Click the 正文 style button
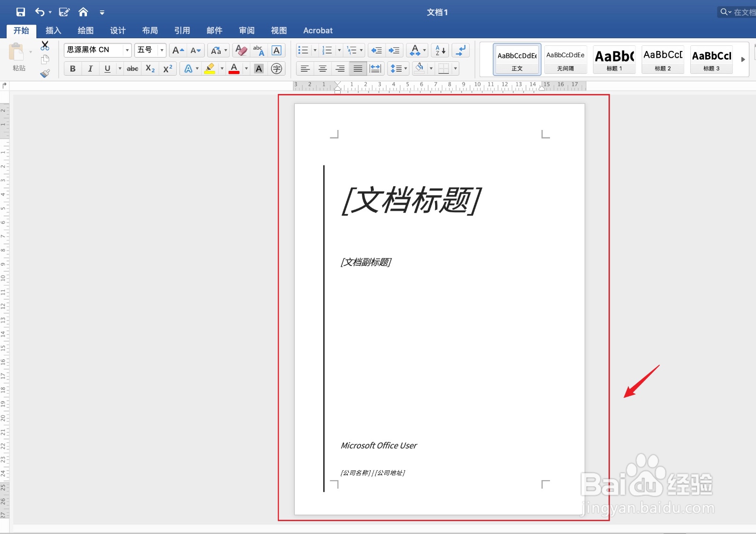Screen dimensions: 756x534 point(517,59)
